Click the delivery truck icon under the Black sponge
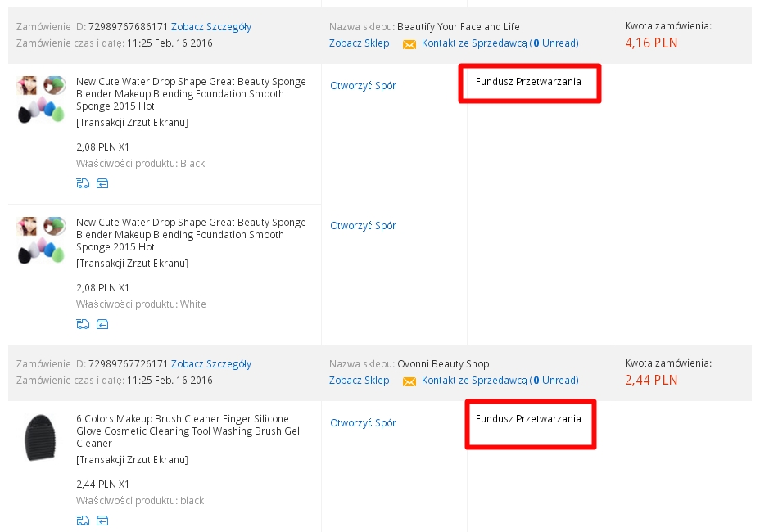 [x=82, y=183]
